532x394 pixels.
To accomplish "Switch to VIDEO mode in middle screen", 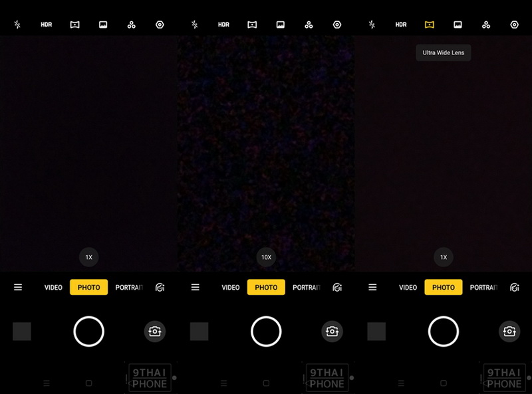I will coord(231,288).
